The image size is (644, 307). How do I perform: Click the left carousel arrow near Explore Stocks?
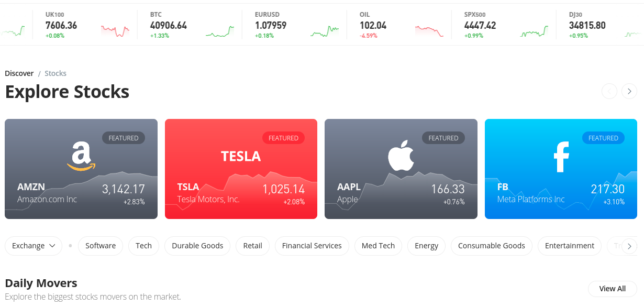tap(609, 91)
